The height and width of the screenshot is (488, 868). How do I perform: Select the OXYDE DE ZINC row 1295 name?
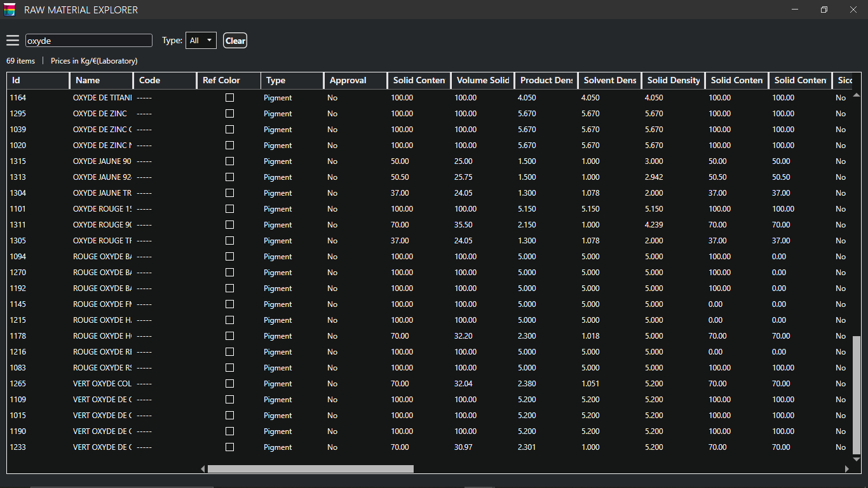100,114
